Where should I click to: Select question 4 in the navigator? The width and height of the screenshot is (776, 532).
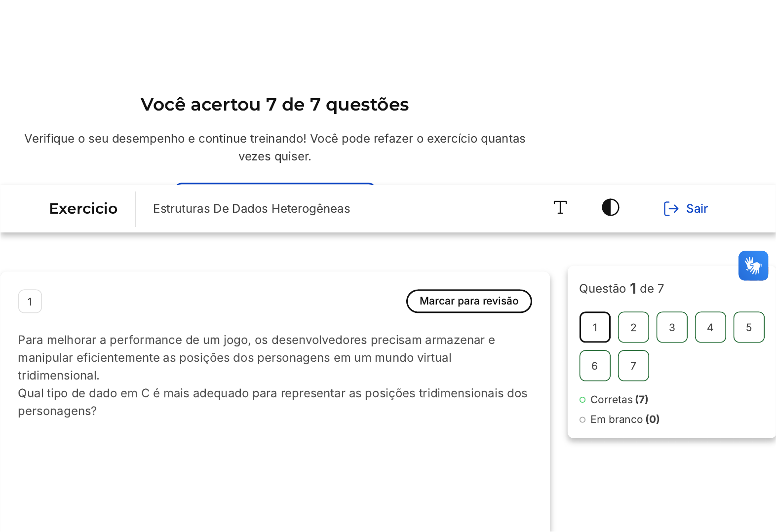pos(710,327)
